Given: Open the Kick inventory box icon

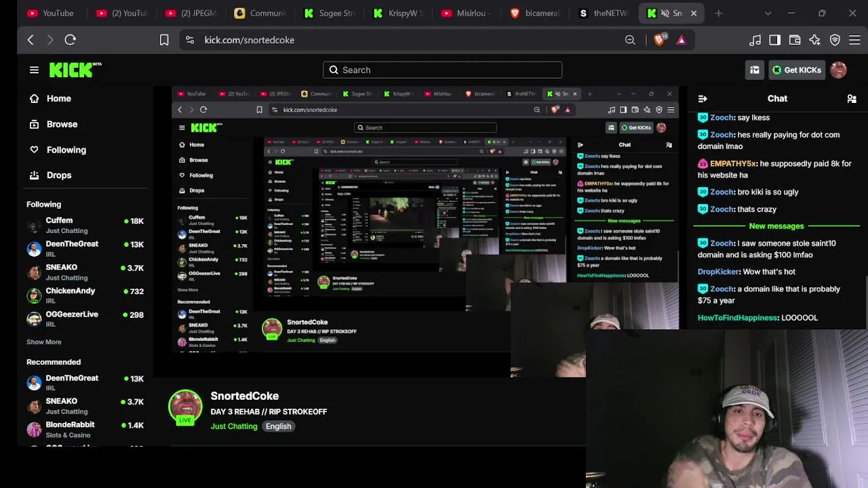Looking at the screenshot, I should (755, 70).
